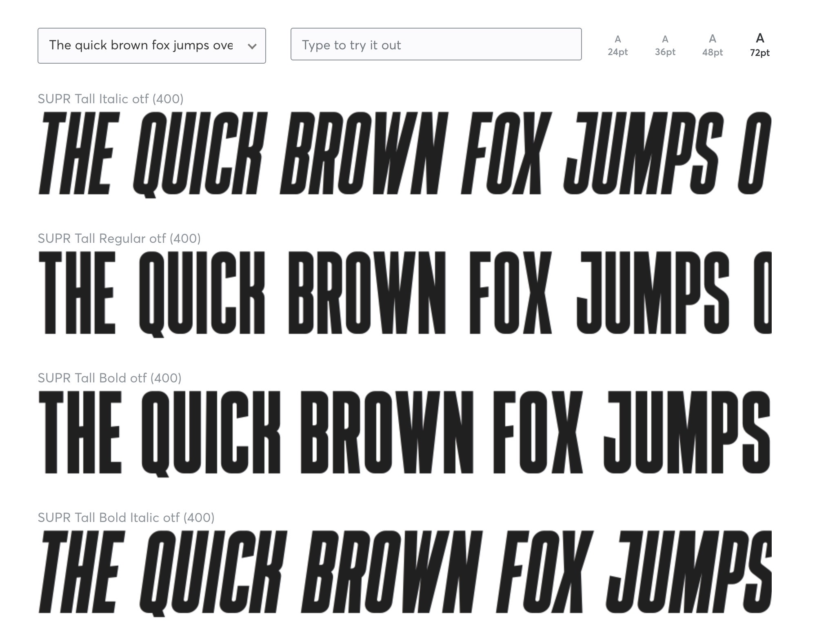The width and height of the screenshot is (817, 644).
Task: Click 'SUPR Tall Bold otf (400)' label
Action: (109, 378)
